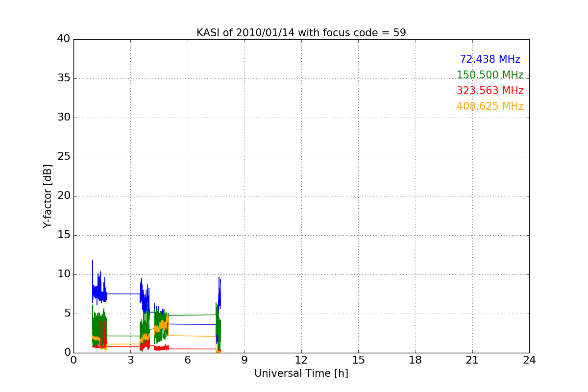The image size is (588, 392).
Task: Select the green 150.500 MHz legend label
Action: click(x=490, y=75)
